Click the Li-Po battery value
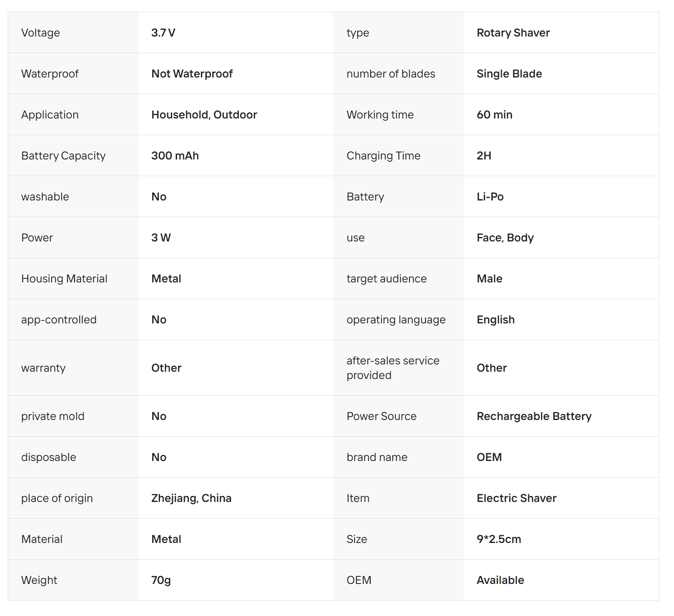The image size is (674, 616). [490, 197]
